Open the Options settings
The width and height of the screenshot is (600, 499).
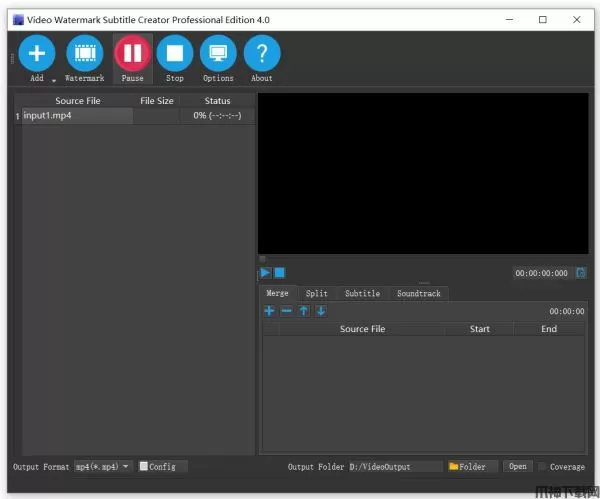[218, 53]
